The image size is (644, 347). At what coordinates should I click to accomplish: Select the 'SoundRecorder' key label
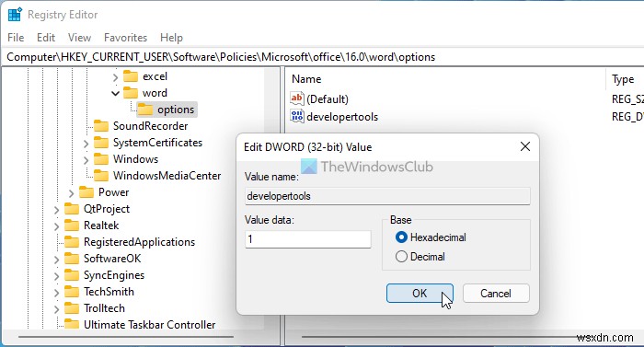(x=150, y=126)
